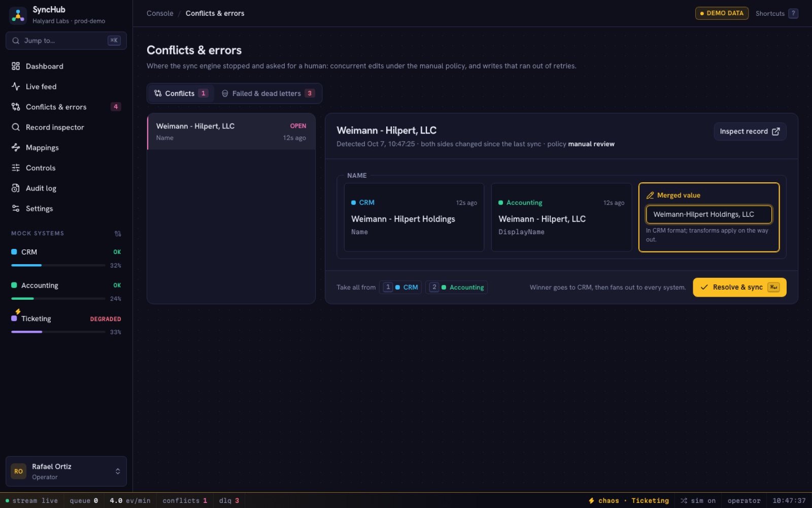Click the external link icon on Inspect record

[x=776, y=132]
